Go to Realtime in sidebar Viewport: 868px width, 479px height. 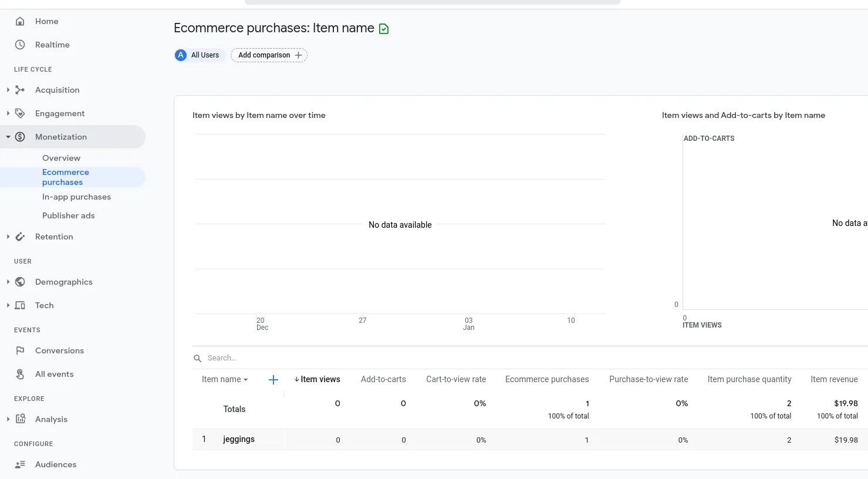point(52,45)
